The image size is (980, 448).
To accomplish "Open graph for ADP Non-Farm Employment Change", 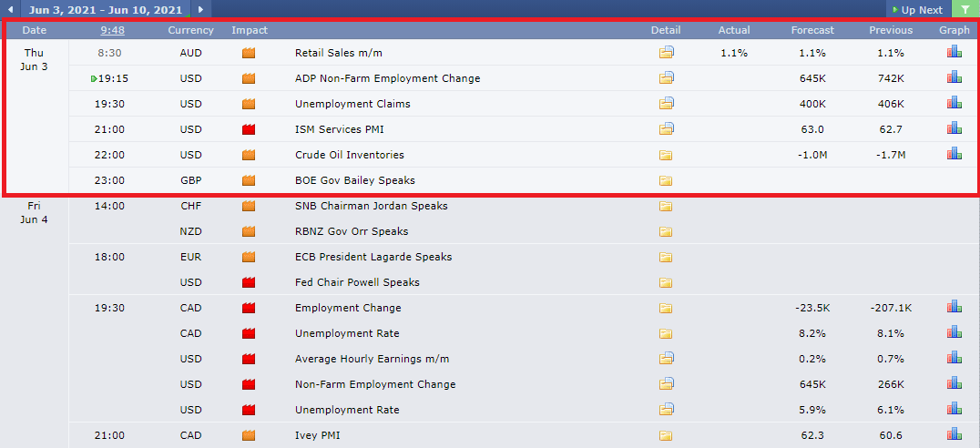I will click(954, 77).
